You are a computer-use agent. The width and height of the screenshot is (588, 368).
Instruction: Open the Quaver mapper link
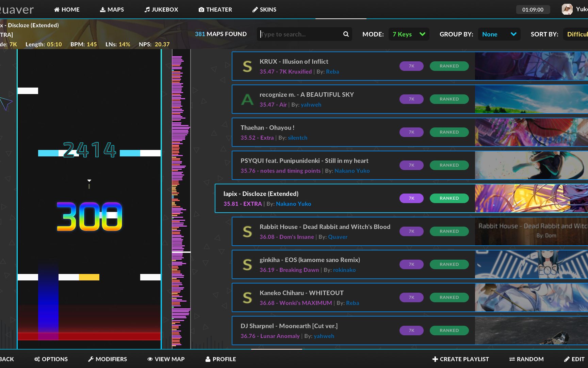[338, 237]
